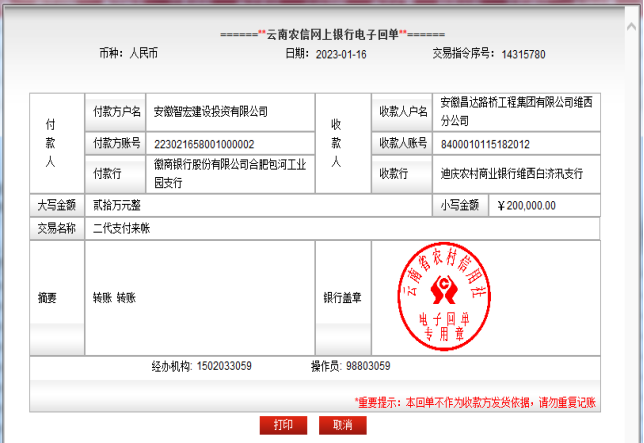644x443 pixels.
Task: Click the 小写金额 value ¥200,000.00
Action: pyautogui.click(x=526, y=206)
